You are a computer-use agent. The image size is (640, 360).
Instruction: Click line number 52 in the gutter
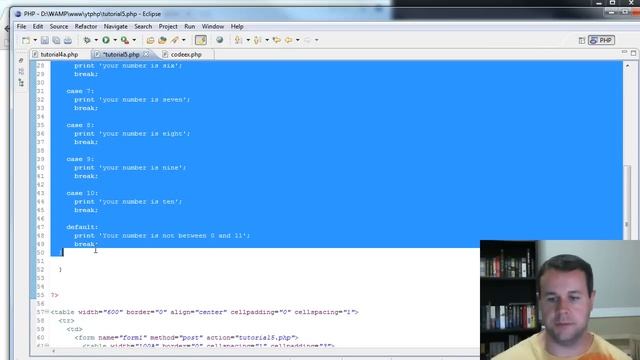click(x=40, y=270)
